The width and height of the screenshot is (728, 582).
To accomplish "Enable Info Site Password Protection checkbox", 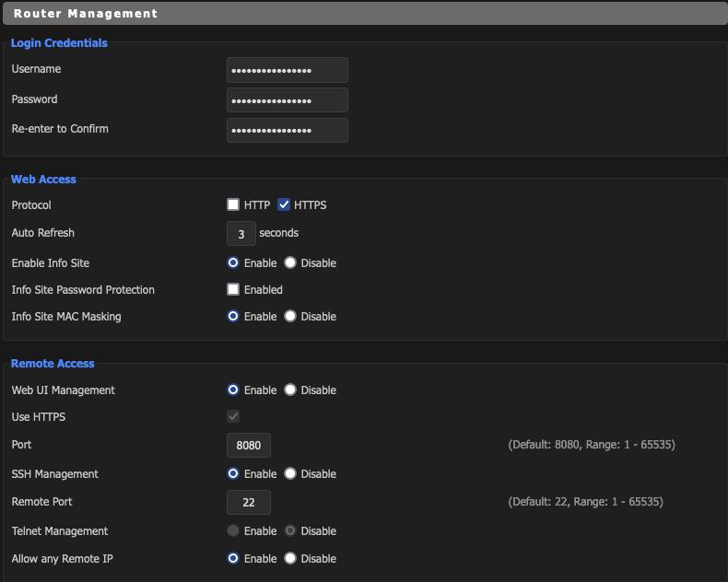I will click(x=233, y=290).
